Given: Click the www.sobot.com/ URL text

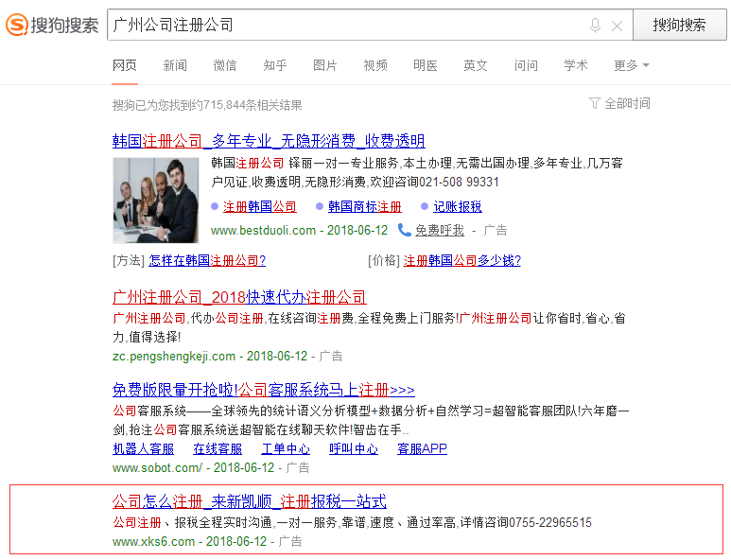Looking at the screenshot, I should [157, 467].
